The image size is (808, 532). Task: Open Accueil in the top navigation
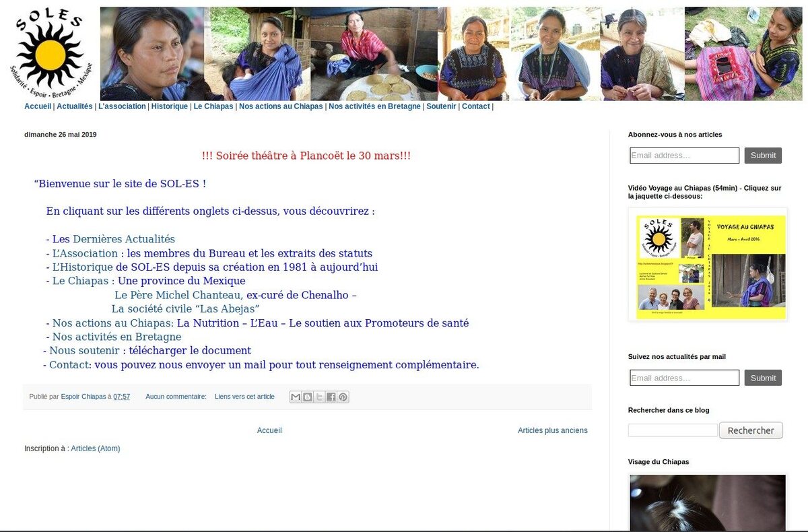click(x=38, y=106)
